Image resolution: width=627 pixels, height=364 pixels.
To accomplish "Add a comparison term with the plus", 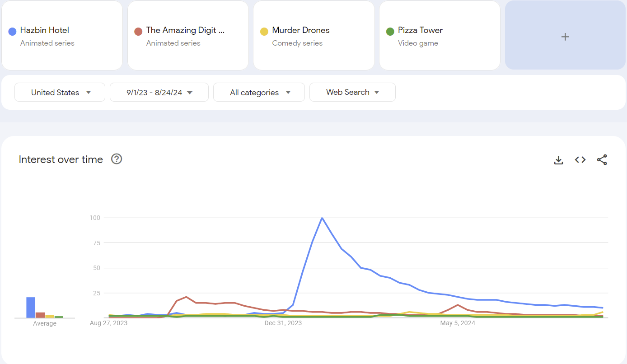I will (x=565, y=36).
